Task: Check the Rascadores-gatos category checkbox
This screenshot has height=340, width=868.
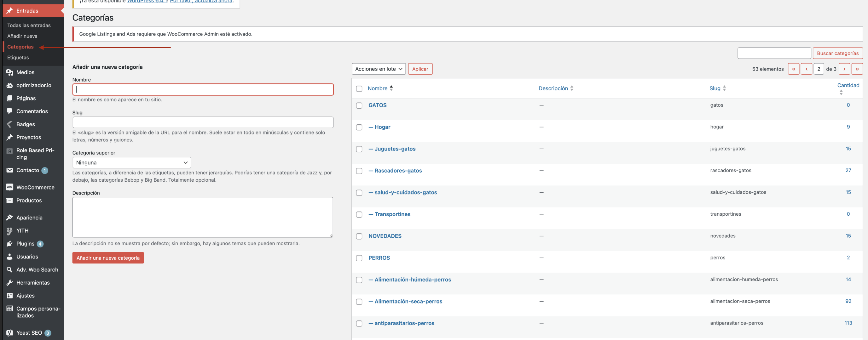Action: (359, 171)
